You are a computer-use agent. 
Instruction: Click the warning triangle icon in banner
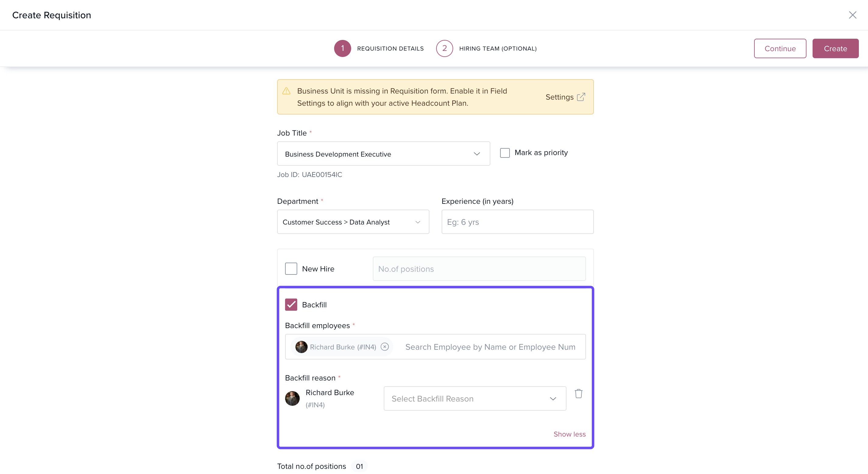click(x=286, y=91)
